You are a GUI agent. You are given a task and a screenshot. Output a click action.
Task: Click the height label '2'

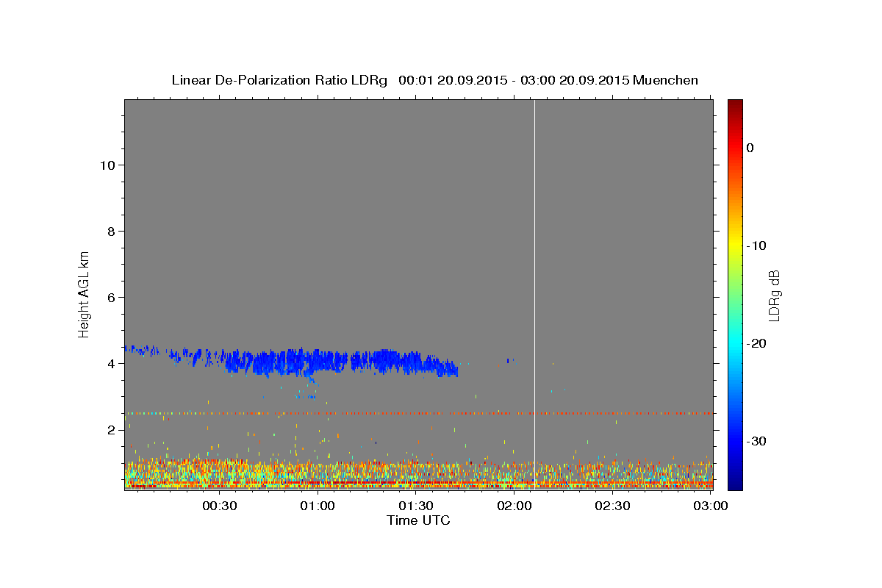click(x=110, y=430)
